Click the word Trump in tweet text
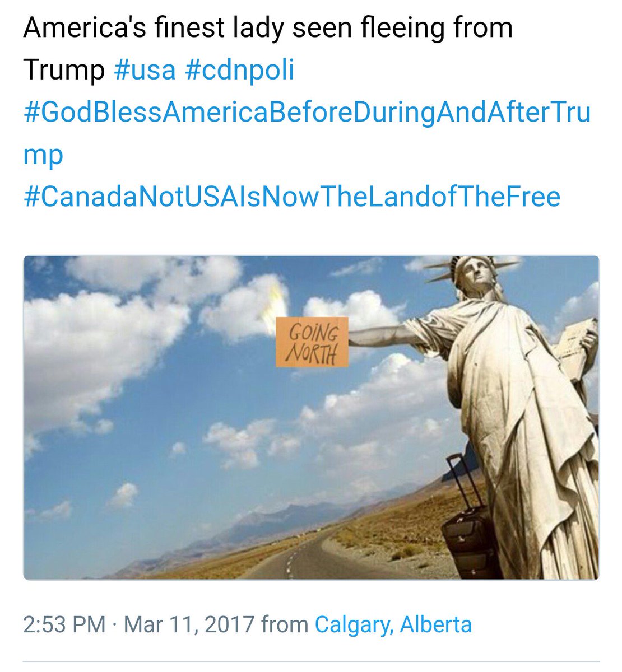The height and width of the screenshot is (672, 622). coord(64,71)
